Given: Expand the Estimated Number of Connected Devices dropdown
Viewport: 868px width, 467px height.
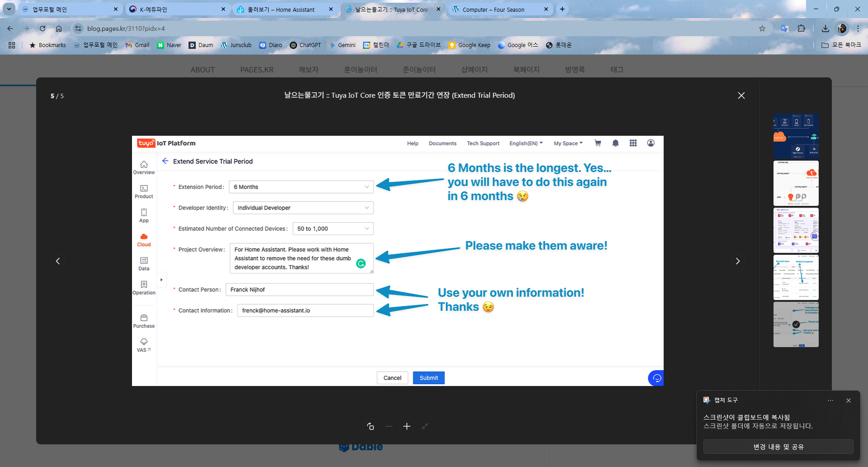Looking at the screenshot, I should [x=333, y=229].
